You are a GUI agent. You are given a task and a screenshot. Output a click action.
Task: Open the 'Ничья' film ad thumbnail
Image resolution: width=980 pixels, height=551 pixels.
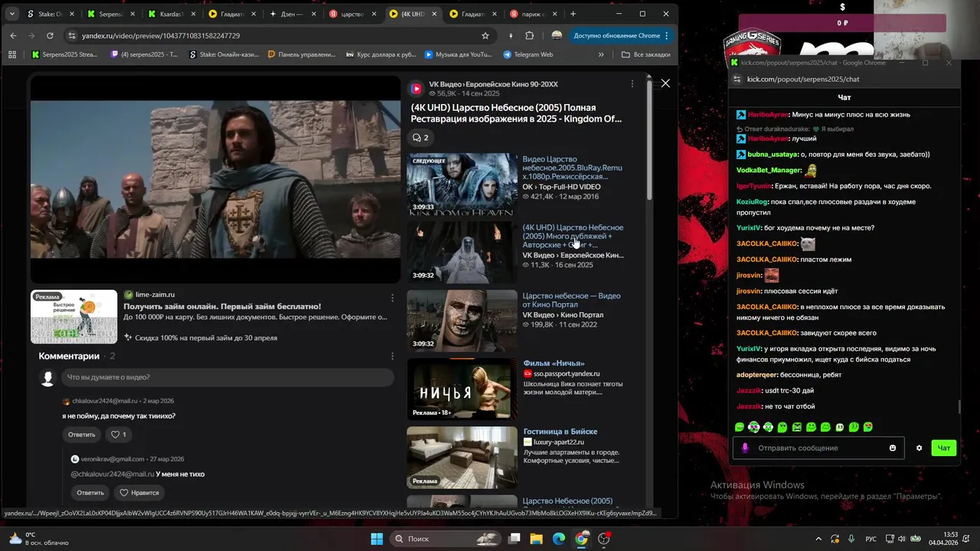pyautogui.click(x=462, y=390)
